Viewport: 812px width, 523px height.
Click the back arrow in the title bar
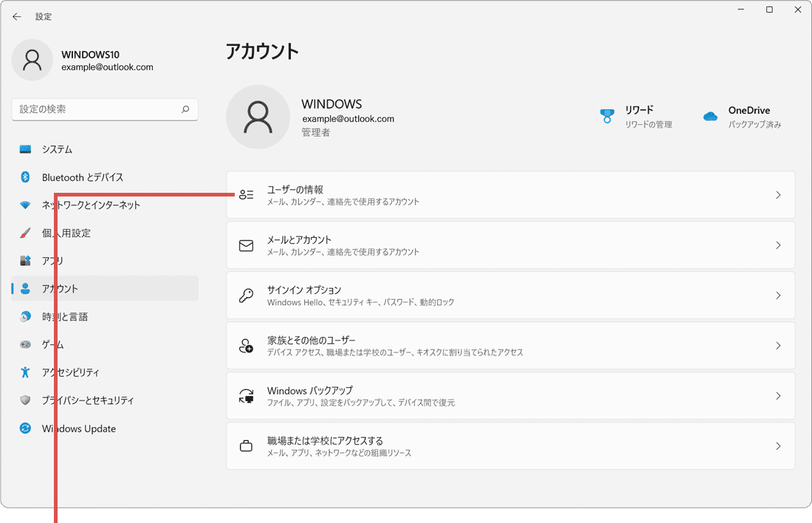point(17,16)
